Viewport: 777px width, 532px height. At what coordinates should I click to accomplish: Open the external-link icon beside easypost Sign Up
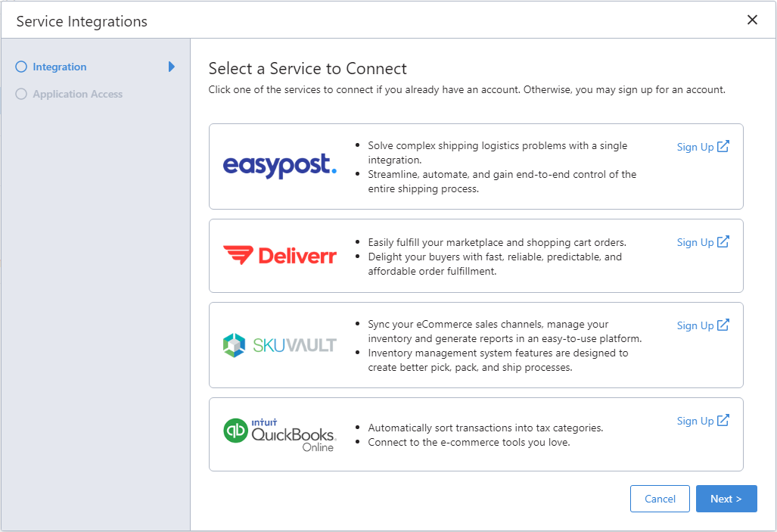[724, 145]
